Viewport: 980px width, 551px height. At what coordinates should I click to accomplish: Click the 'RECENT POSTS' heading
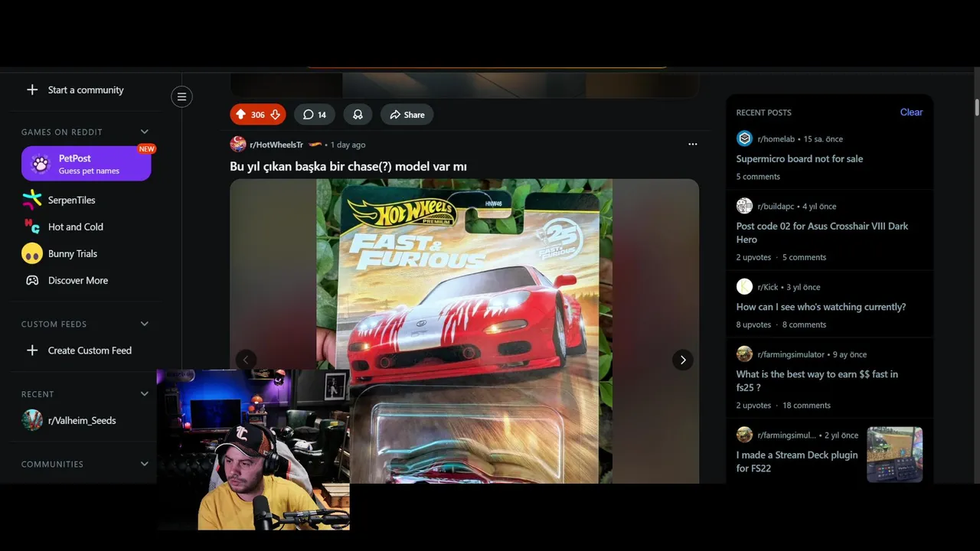763,112
